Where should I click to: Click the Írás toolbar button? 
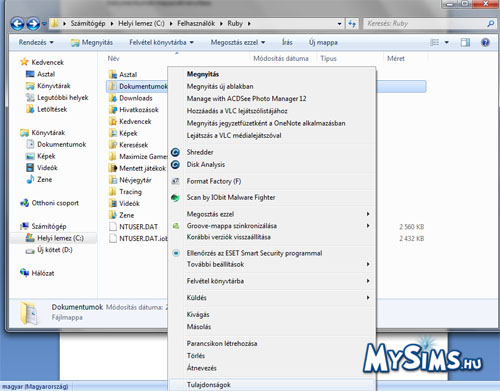[287, 42]
